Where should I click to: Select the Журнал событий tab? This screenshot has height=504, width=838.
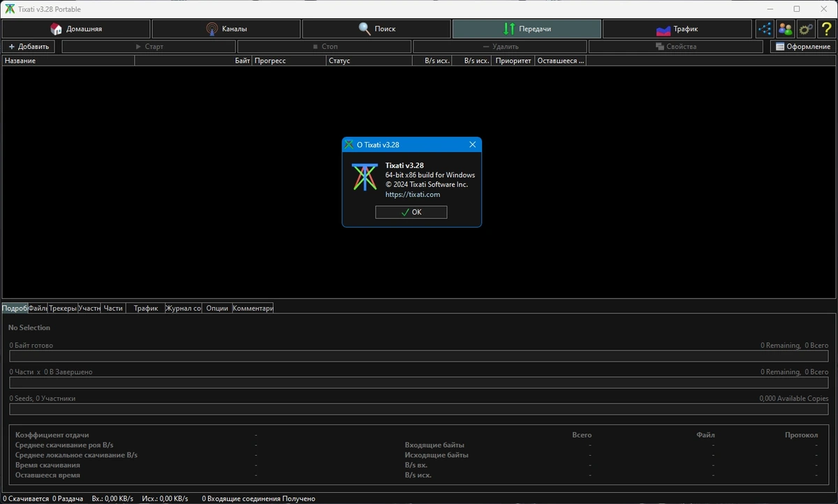[x=184, y=308]
